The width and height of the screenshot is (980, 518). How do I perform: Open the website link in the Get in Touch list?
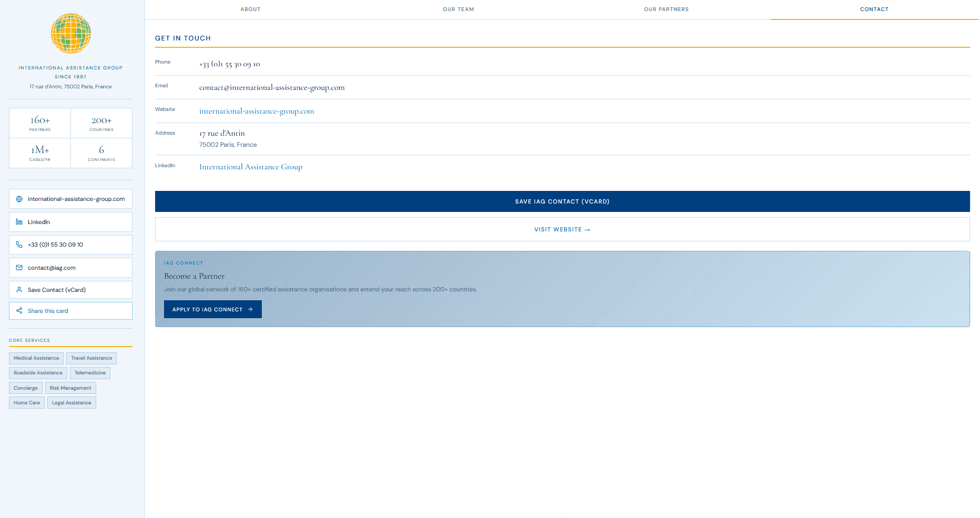pyautogui.click(x=257, y=111)
